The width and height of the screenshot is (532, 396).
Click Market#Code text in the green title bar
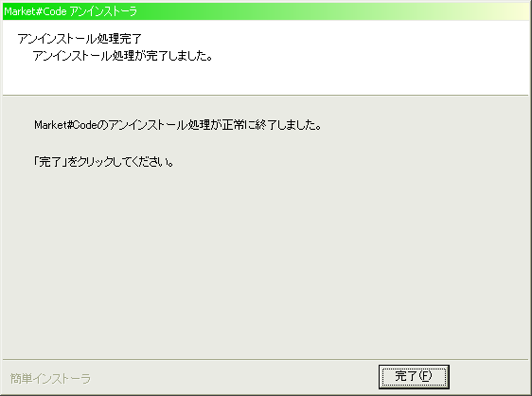coord(35,11)
